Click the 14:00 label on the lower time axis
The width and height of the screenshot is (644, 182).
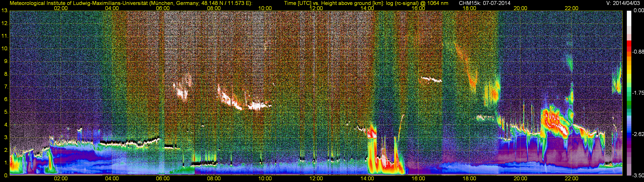click(367, 179)
